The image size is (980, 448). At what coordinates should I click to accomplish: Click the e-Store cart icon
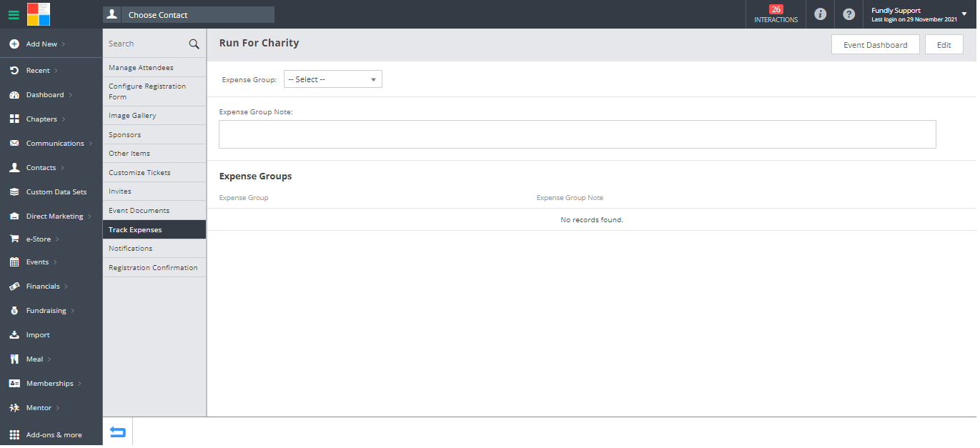14,239
